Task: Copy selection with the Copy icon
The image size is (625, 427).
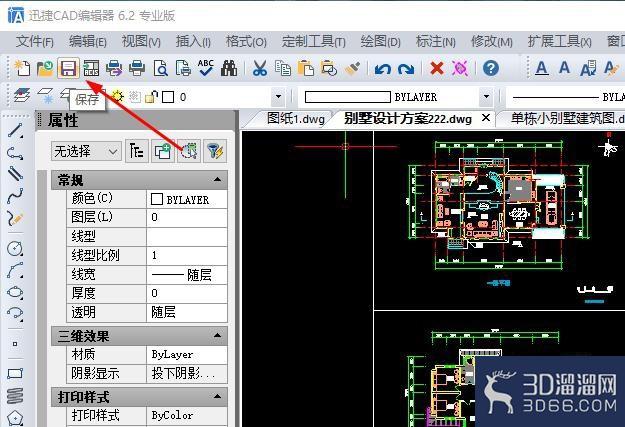Action: pos(283,68)
